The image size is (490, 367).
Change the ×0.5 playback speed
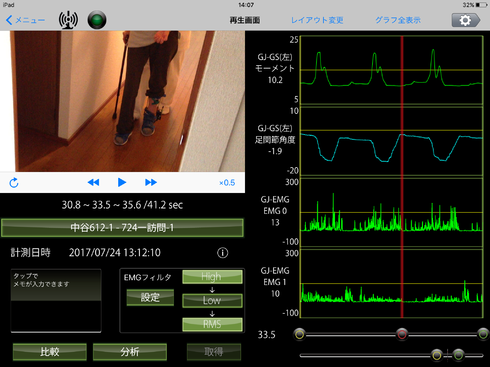pyautogui.click(x=227, y=183)
